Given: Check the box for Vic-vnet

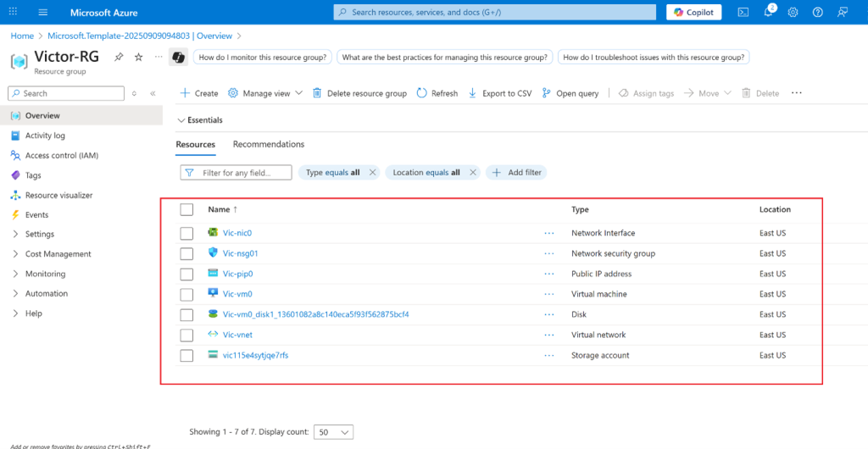Looking at the screenshot, I should pos(186,335).
